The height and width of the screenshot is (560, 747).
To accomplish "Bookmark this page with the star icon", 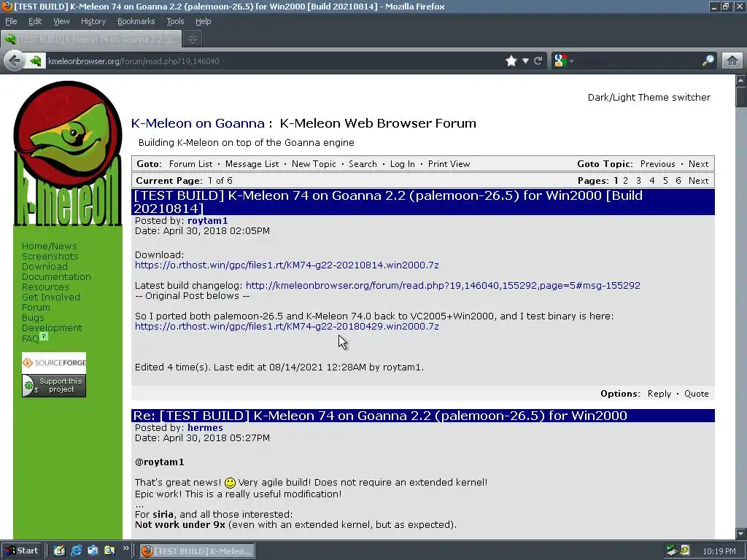I will 511,61.
